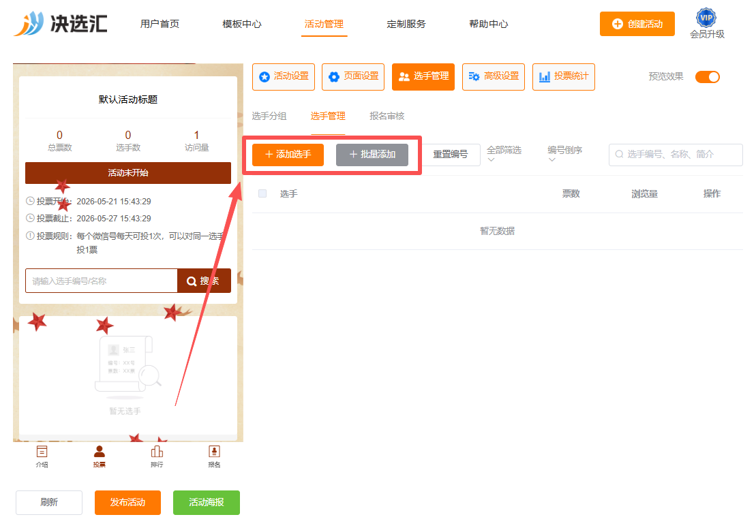756x532 pixels.
Task: Click the 批量添加 button
Action: 372,155
